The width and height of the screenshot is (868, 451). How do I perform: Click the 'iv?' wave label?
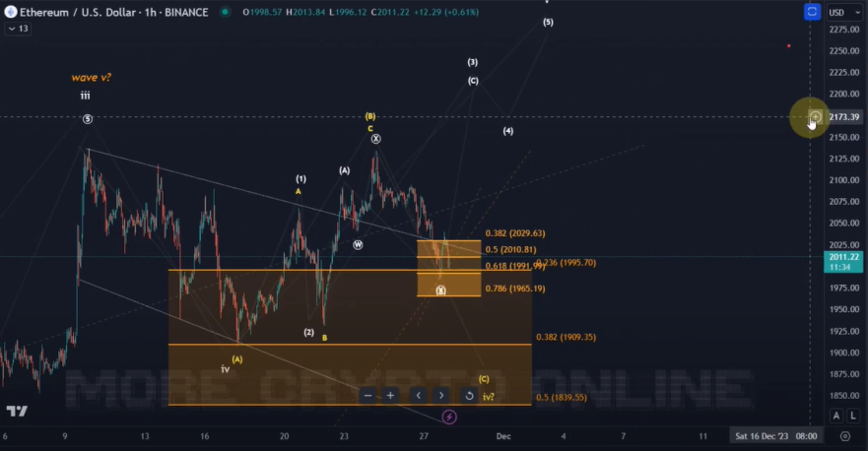click(x=489, y=396)
